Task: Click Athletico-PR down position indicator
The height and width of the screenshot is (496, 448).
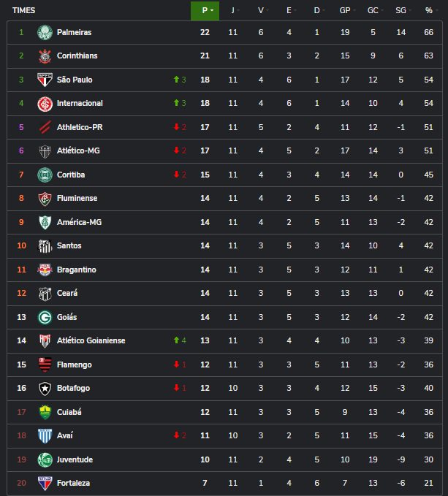Action: coord(179,127)
